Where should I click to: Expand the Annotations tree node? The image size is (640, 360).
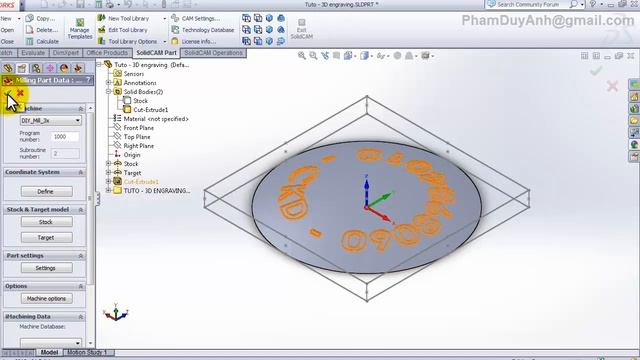(x=109, y=83)
